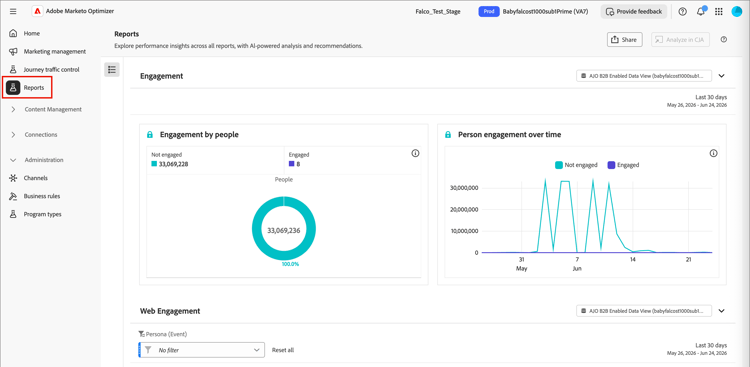Click the Reports page help icon

tap(724, 40)
